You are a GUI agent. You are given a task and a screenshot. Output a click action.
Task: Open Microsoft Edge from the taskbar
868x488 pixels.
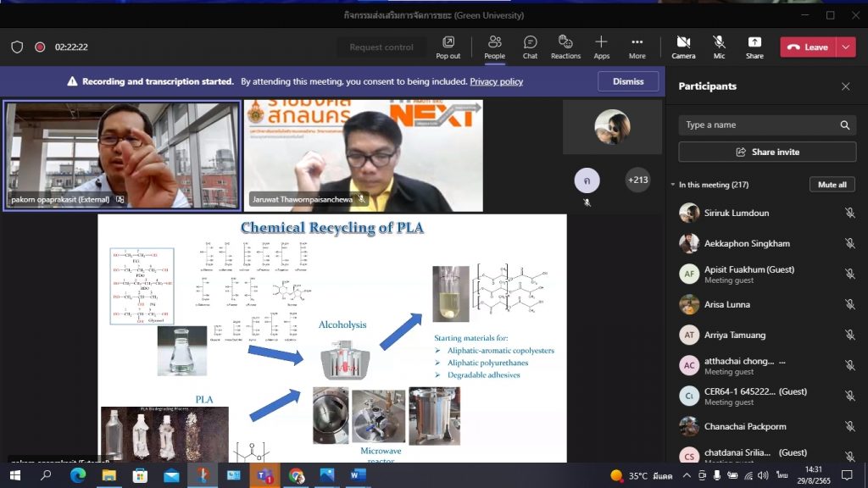point(77,475)
